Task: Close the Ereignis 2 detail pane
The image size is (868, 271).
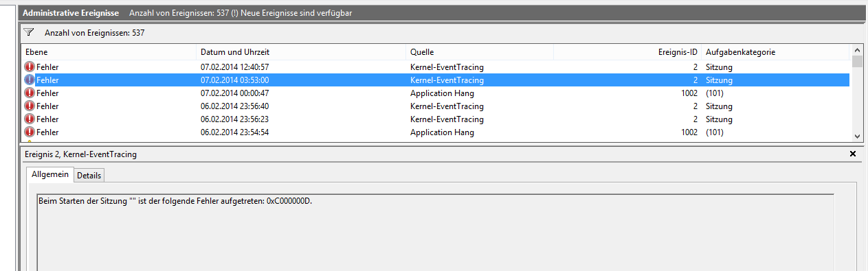Action: click(x=853, y=154)
